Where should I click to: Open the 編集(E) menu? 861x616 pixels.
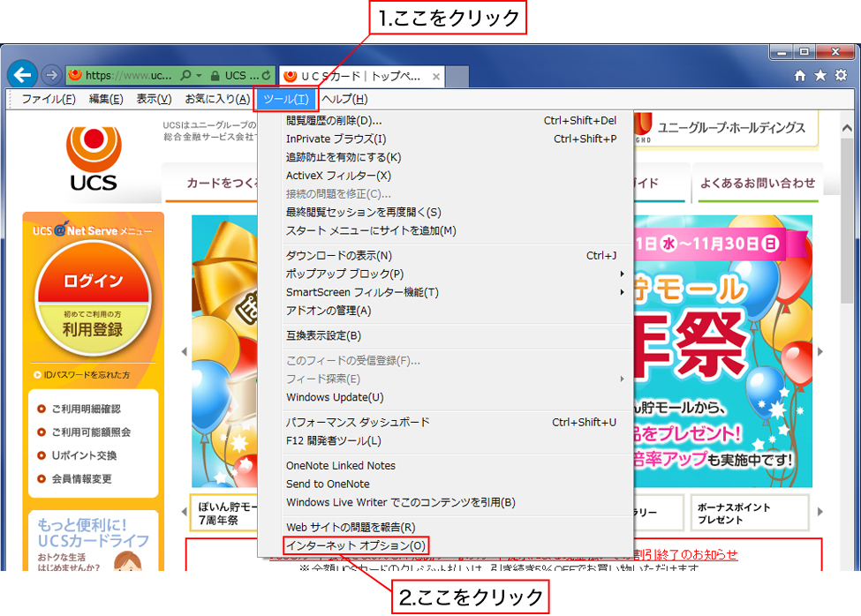click(106, 100)
